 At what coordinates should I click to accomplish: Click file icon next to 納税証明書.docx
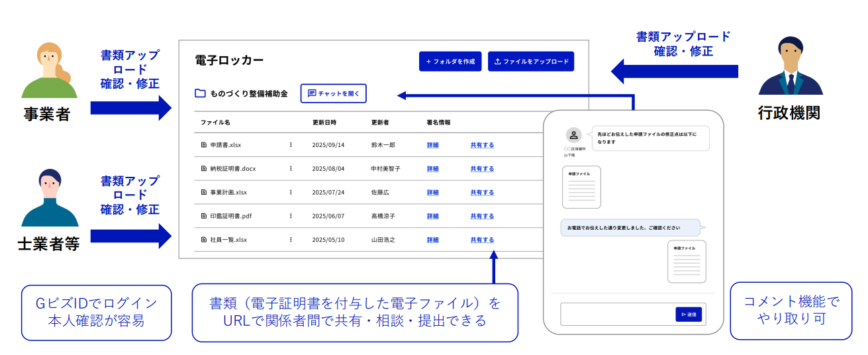tap(204, 168)
